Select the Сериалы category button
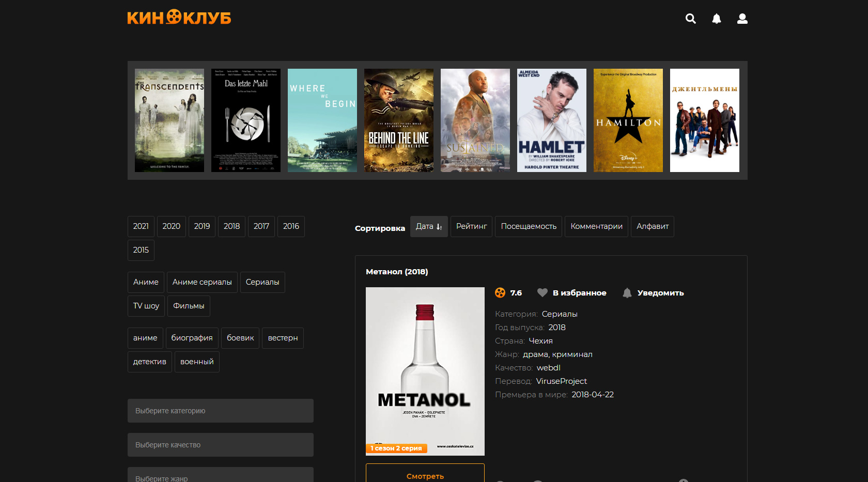Viewport: 868px width, 482px height. 262,282
